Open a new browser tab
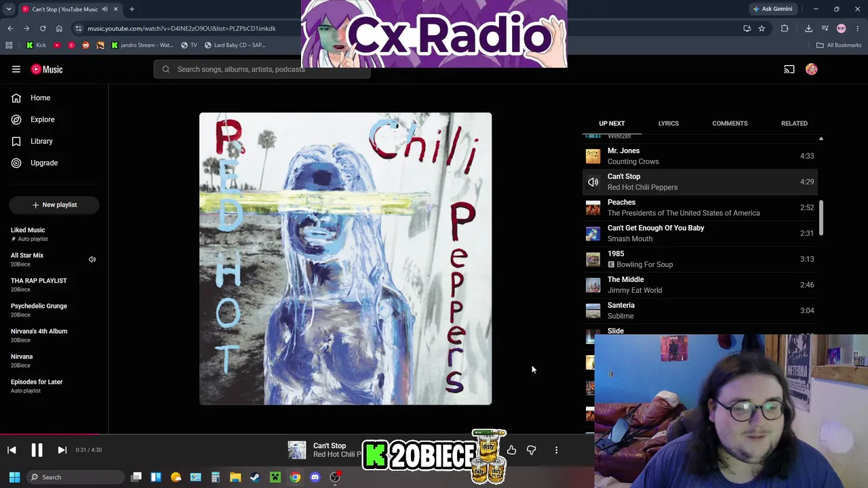 point(132,9)
